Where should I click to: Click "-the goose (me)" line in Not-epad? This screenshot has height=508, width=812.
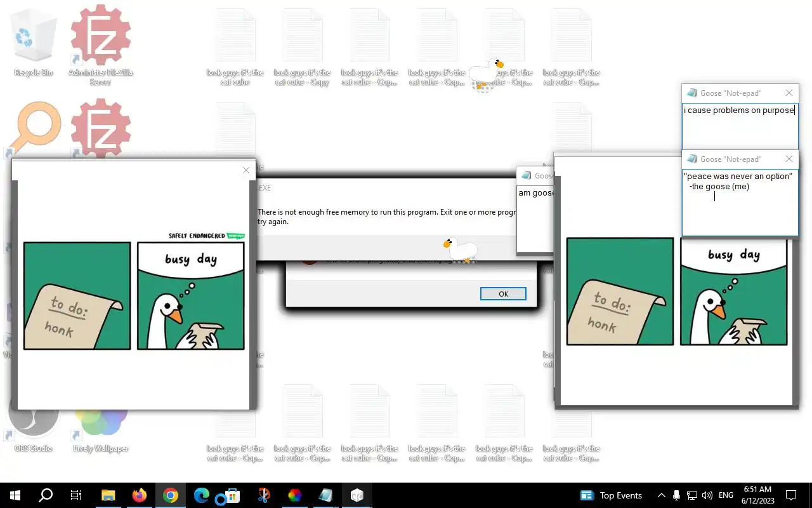pos(719,187)
